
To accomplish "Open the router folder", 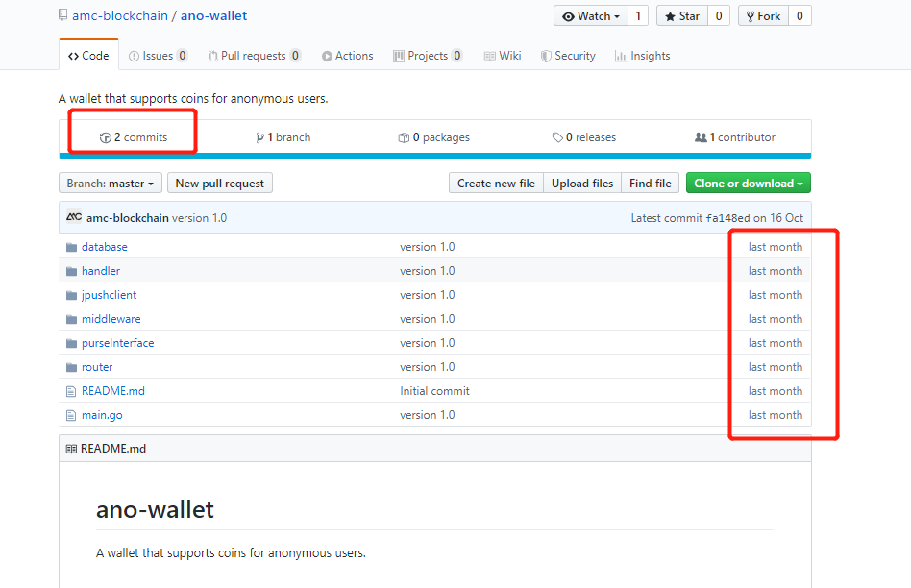I will 97,367.
